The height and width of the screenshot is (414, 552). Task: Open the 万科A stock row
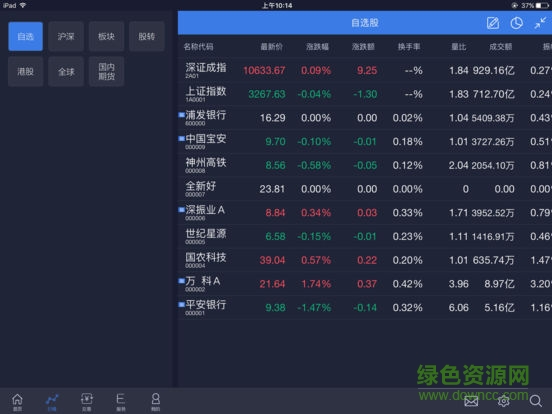365,284
